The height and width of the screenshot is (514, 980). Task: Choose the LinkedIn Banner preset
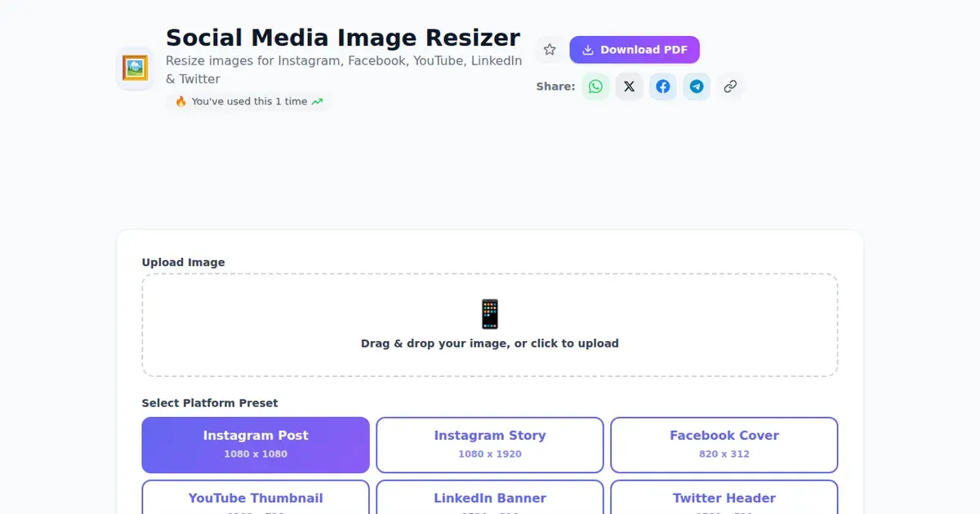pyautogui.click(x=490, y=498)
